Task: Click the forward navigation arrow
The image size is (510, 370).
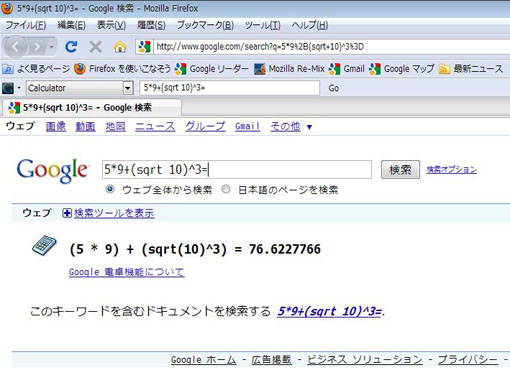Action: coord(37,47)
